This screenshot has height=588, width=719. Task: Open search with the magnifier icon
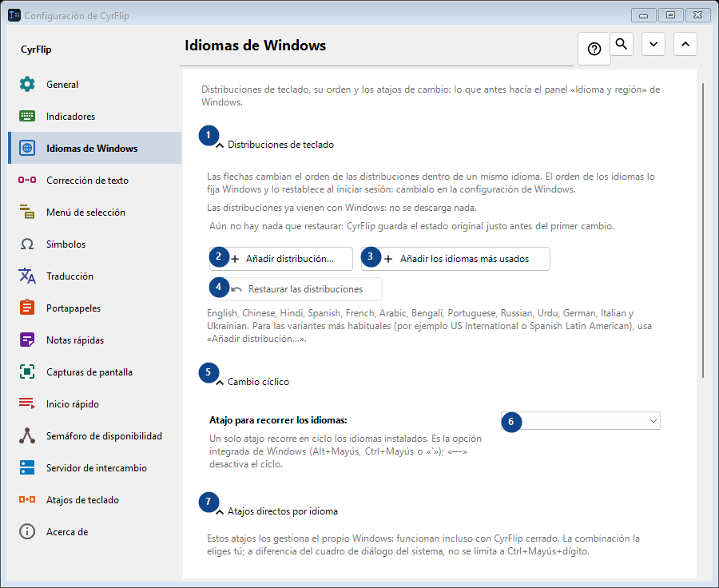click(622, 44)
